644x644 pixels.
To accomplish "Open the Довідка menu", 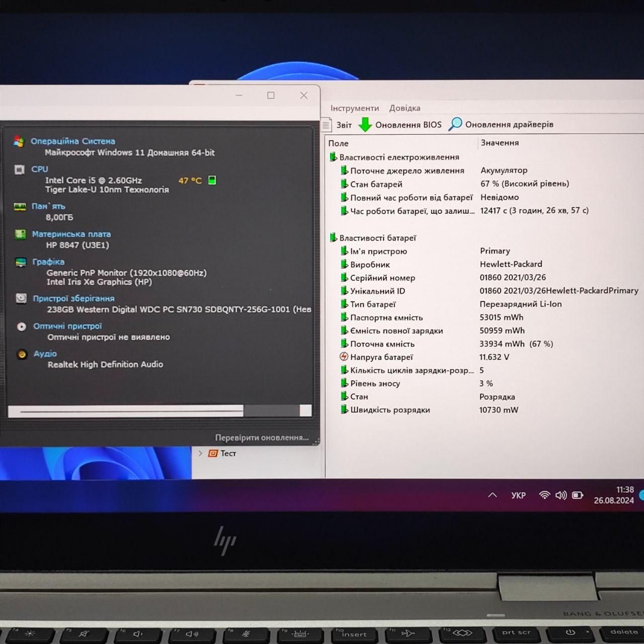I will [405, 108].
